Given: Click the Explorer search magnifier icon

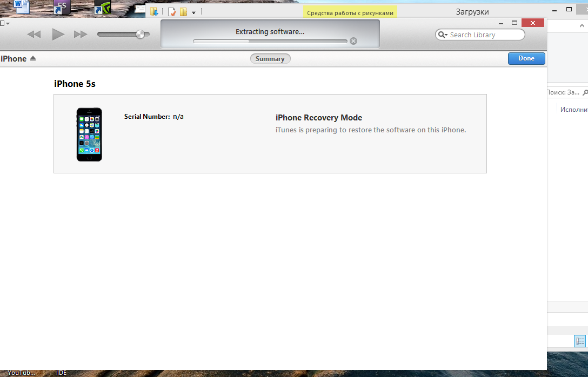Looking at the screenshot, I should 585,92.
